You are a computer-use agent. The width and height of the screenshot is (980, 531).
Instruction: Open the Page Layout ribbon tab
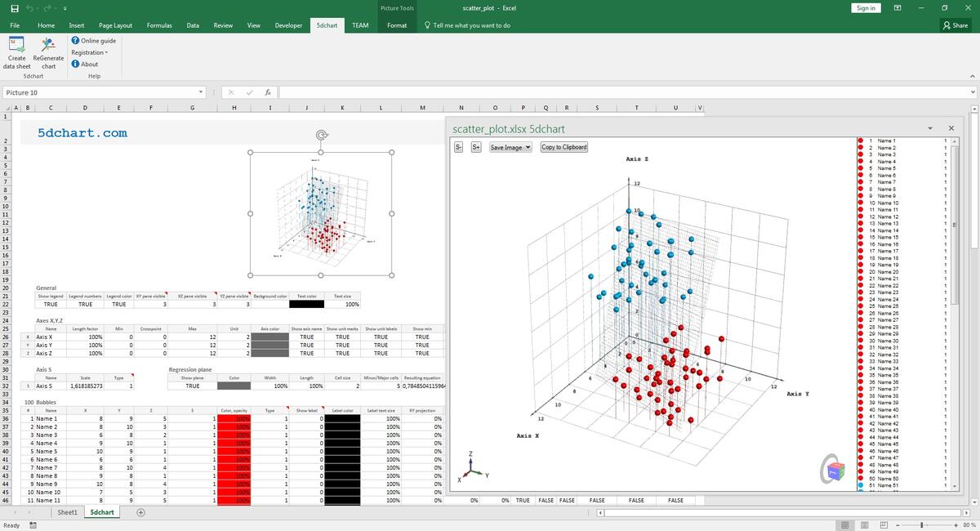click(x=115, y=25)
